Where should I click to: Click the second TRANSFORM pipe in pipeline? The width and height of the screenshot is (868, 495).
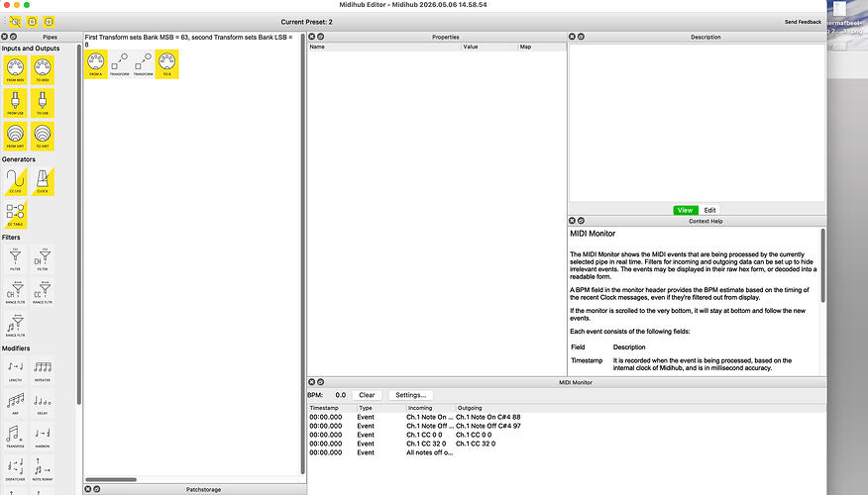pos(144,64)
